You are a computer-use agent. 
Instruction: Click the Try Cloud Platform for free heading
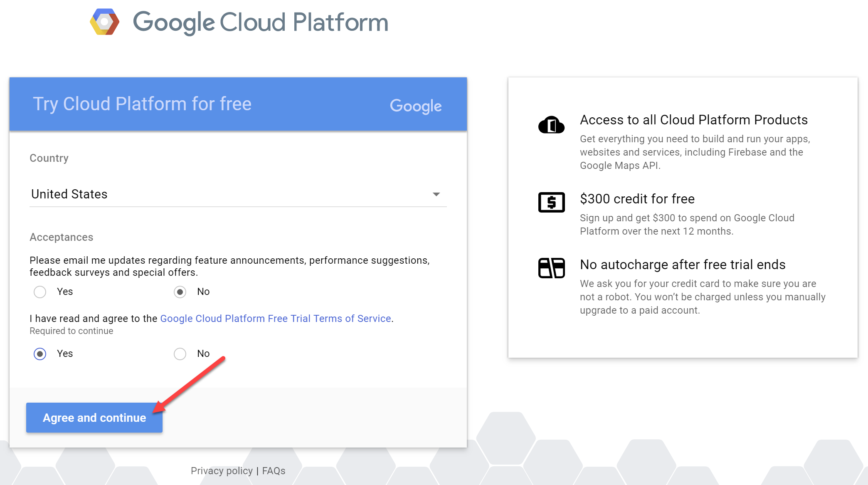click(x=142, y=104)
